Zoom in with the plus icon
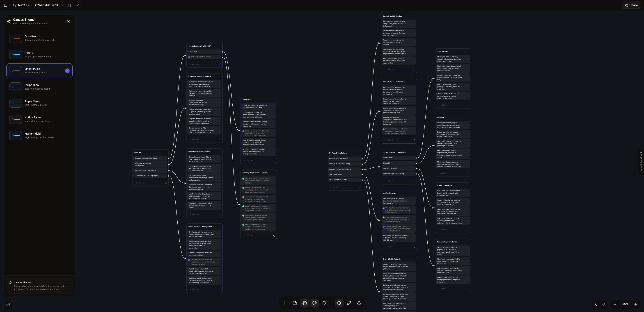Image resolution: width=644 pixels, height=312 pixels. [x=635, y=304]
